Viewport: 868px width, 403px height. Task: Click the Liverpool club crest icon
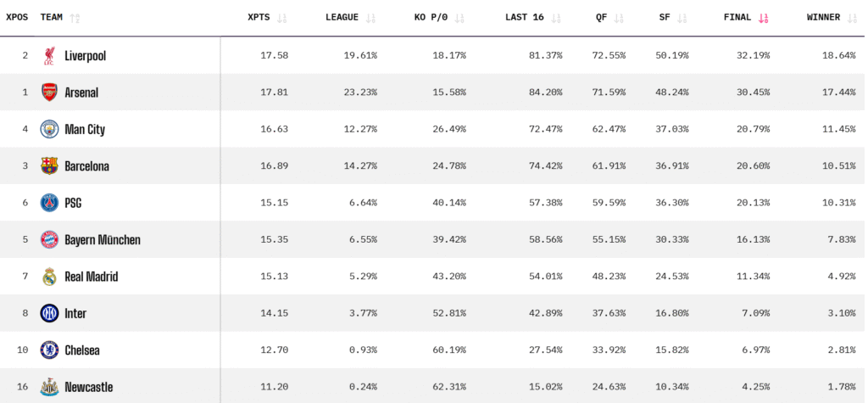(x=49, y=55)
